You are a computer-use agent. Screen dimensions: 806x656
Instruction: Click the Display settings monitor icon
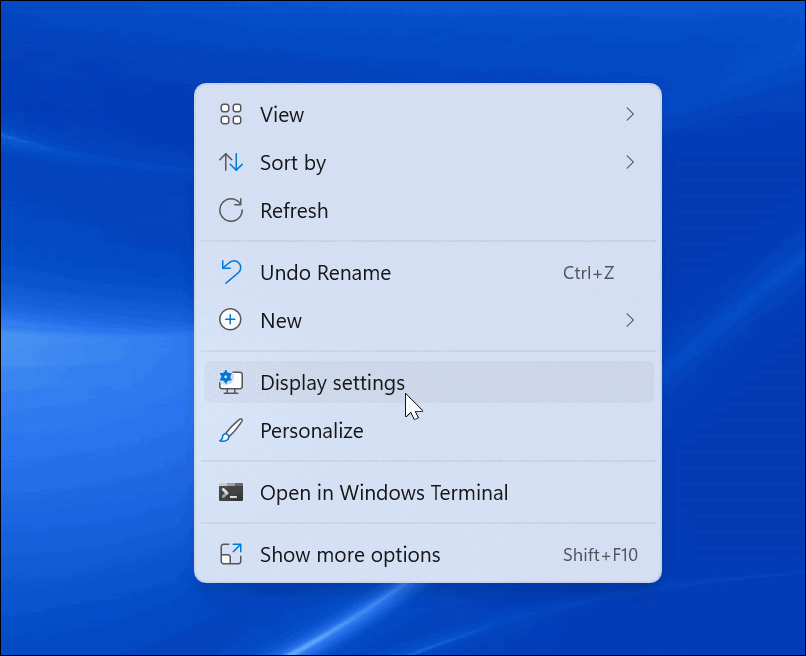[x=231, y=382]
